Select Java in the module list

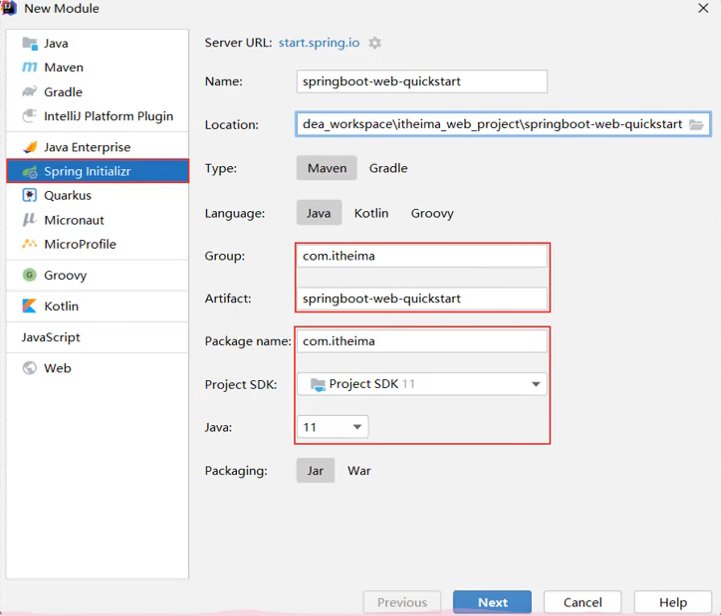(97, 43)
